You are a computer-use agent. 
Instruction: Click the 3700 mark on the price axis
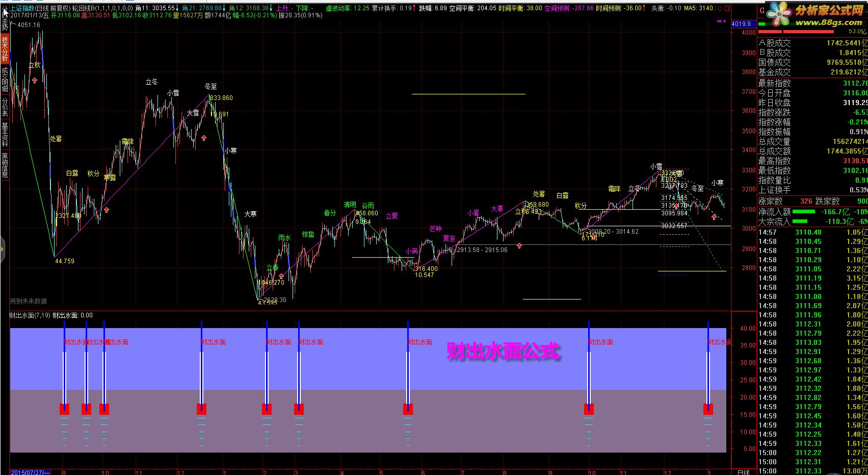[x=749, y=92]
